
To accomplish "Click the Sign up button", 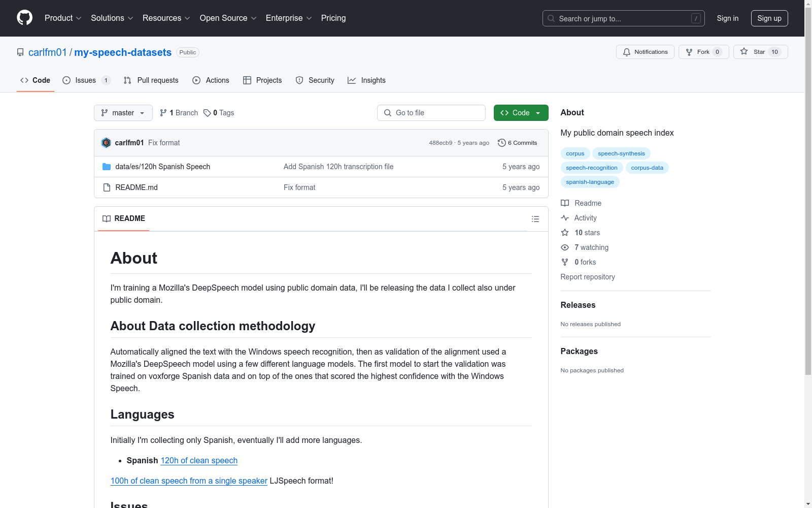I will (x=769, y=18).
